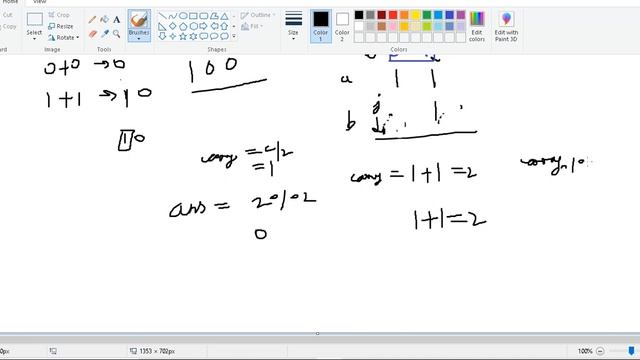Open the Select dropdown arrow
Viewport: 640px width, 360px height.
pyautogui.click(x=34, y=39)
